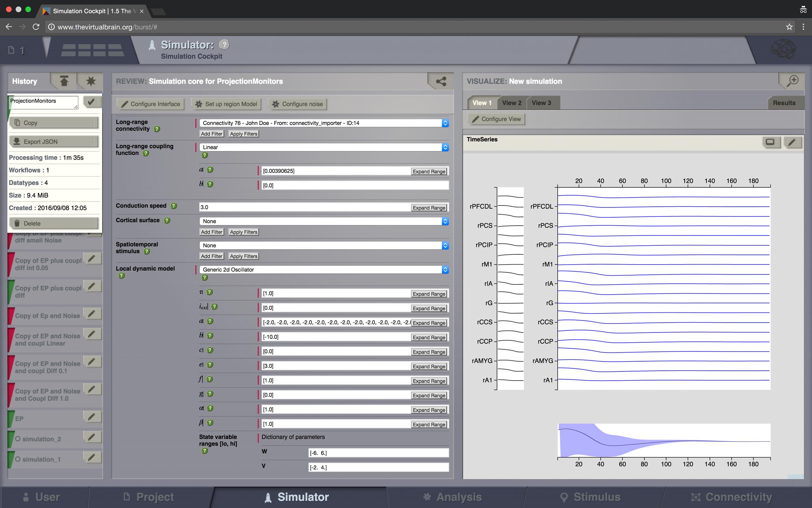Viewport: 812px width, 508px height.
Task: Click the Results button
Action: [784, 103]
